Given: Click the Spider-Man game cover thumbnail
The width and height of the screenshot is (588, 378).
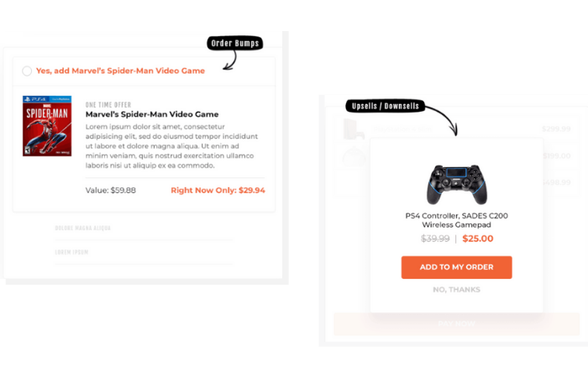Looking at the screenshot, I should click(x=47, y=126).
